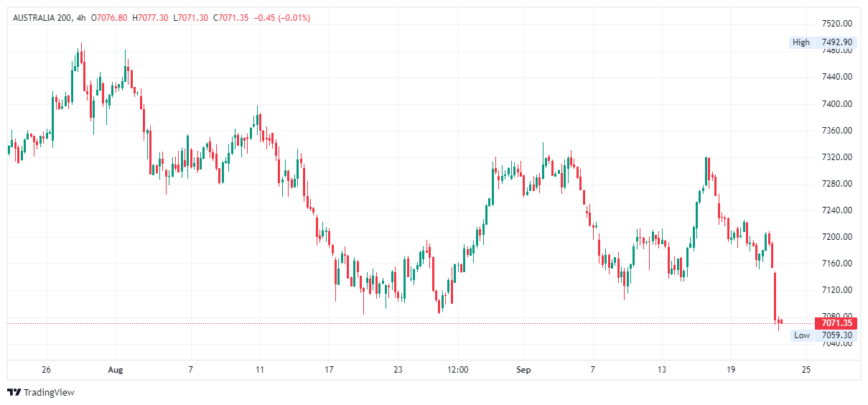868x405 pixels.
Task: Click the TradingView logo icon
Action: pyautogui.click(x=14, y=392)
